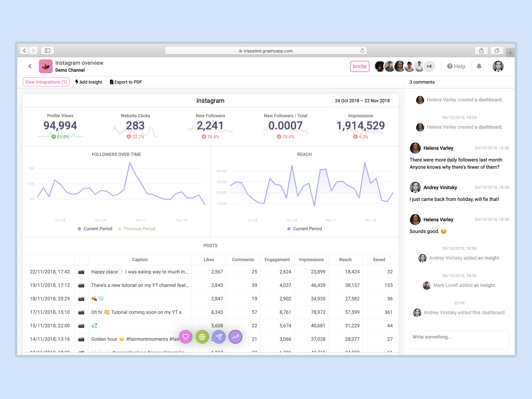Click Add Insight in toolbar
The image size is (532, 399).
coord(88,82)
